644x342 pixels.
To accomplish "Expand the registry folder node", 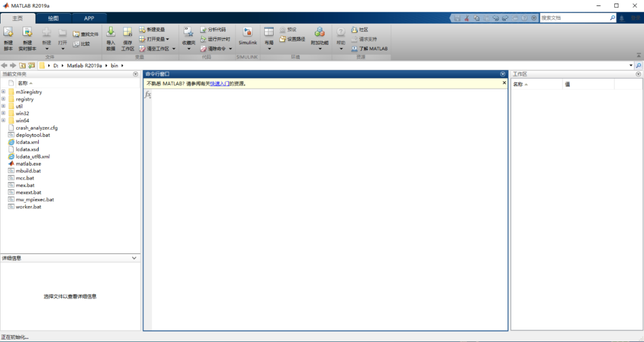I will (4, 99).
